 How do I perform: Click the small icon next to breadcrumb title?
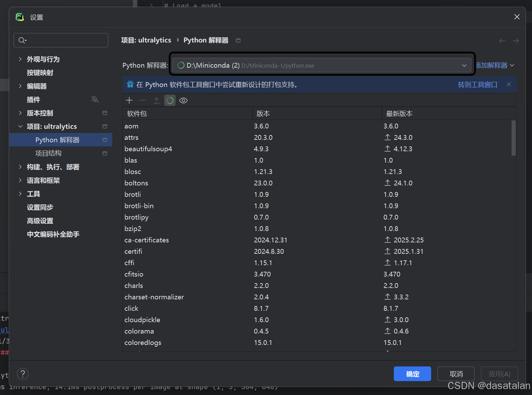pyautogui.click(x=238, y=40)
